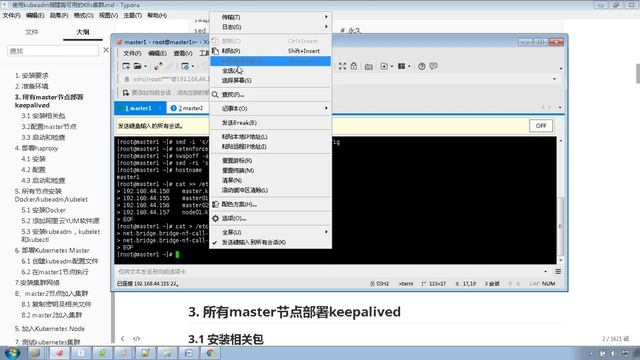The height and width of the screenshot is (360, 640).
Task: Click the info icon on the master2 tab
Action: pyautogui.click(x=173, y=108)
